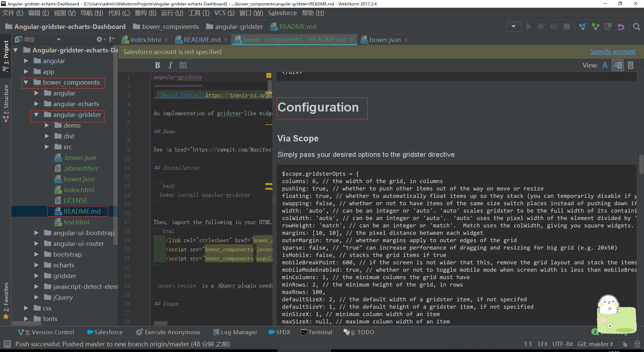Expand the demo folder
The width and height of the screenshot is (644, 352).
(x=47, y=126)
